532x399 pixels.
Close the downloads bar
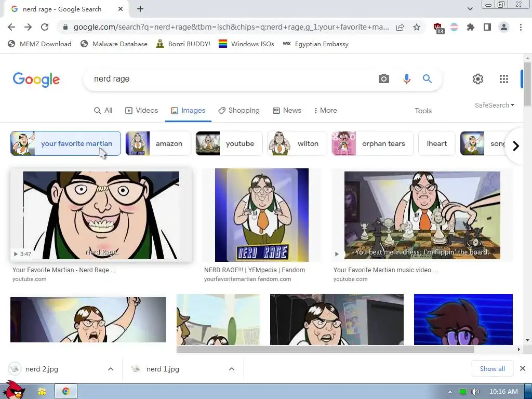[x=523, y=368]
